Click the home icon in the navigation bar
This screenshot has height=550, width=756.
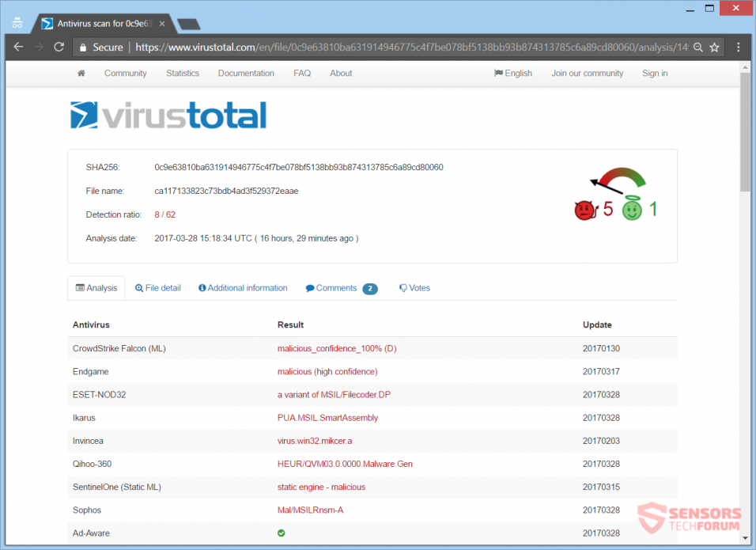pos(81,73)
